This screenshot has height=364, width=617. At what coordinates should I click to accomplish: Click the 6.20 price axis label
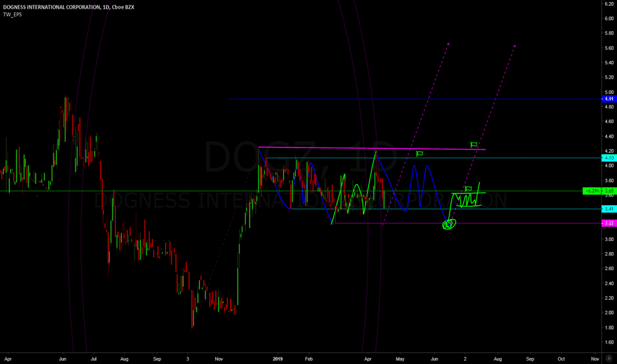[609, 3]
